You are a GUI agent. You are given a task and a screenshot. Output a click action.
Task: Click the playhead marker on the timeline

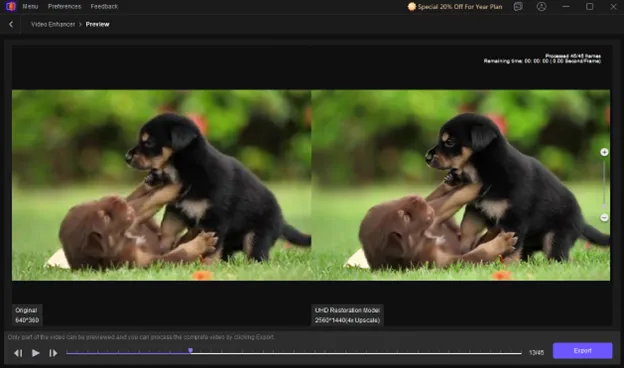coord(191,350)
